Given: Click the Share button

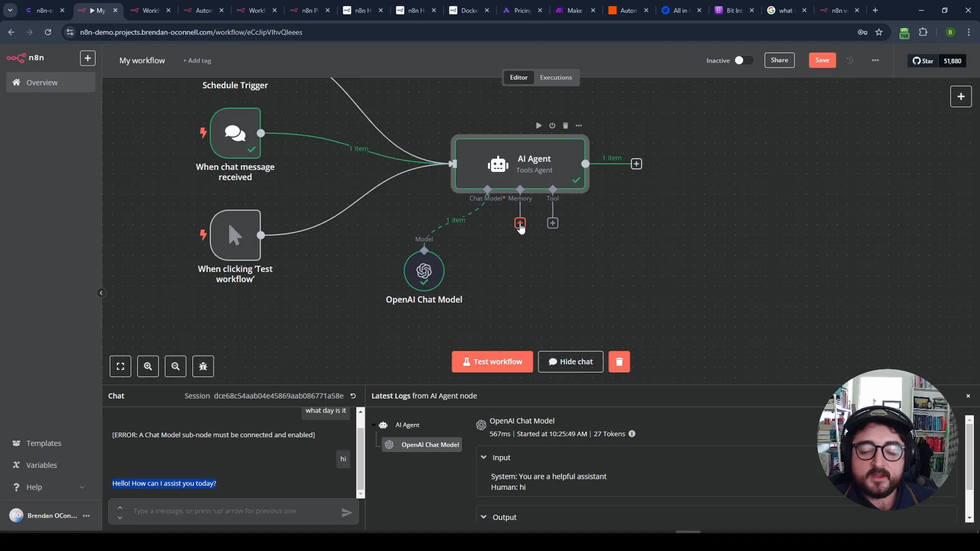Looking at the screenshot, I should point(779,60).
